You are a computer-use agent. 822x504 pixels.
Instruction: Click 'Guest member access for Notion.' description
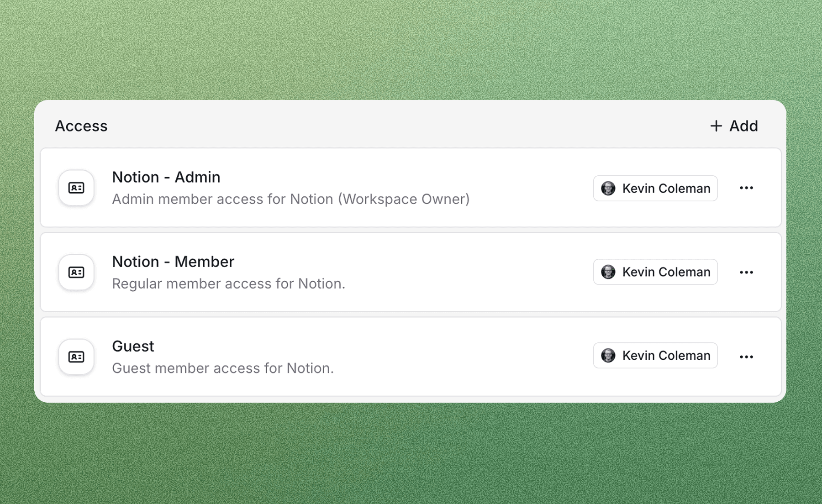click(x=223, y=368)
